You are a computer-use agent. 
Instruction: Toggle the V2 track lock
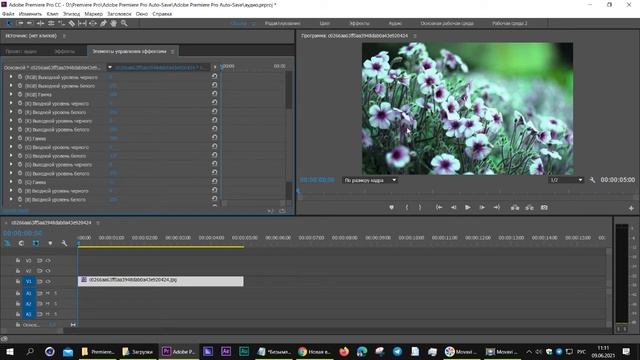(x=18, y=271)
